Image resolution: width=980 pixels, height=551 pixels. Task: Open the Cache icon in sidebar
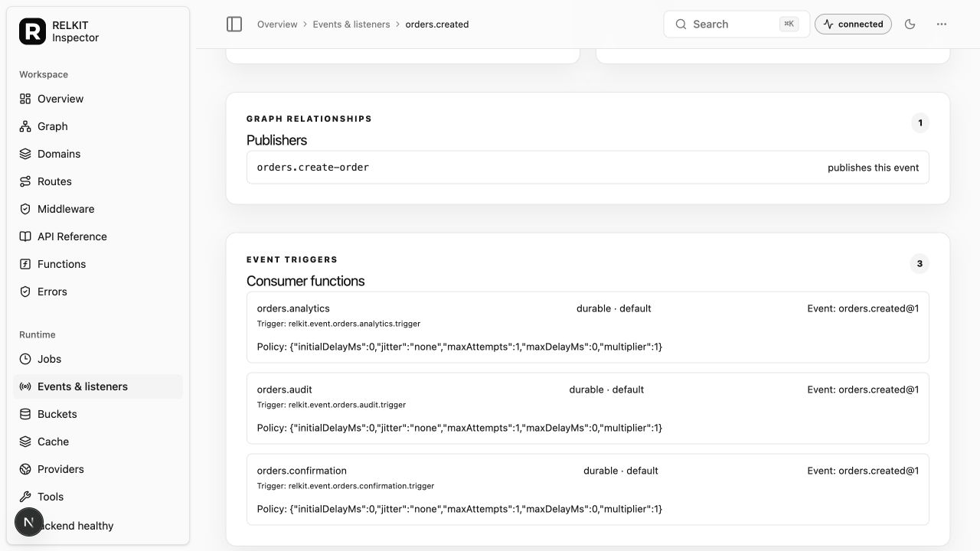[x=25, y=442]
